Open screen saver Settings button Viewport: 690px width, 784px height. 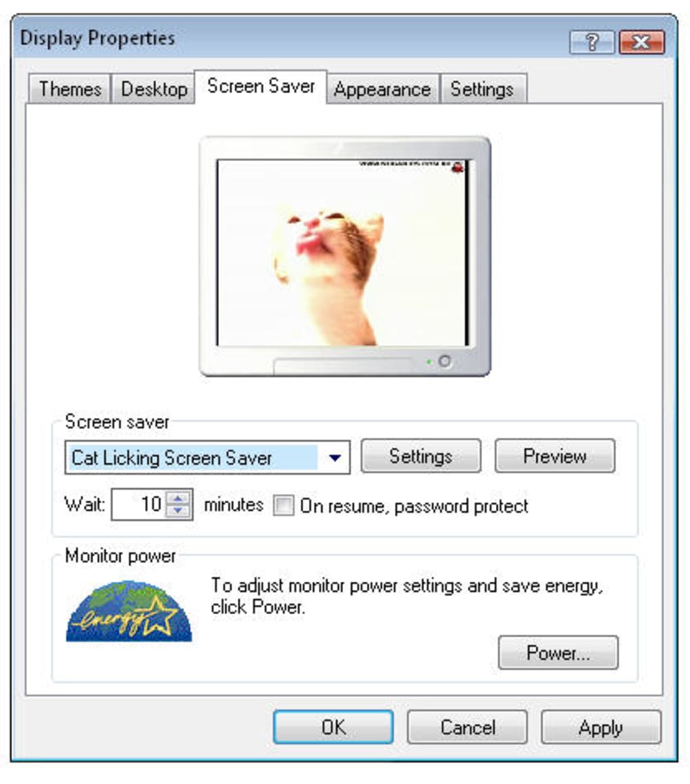(x=421, y=456)
